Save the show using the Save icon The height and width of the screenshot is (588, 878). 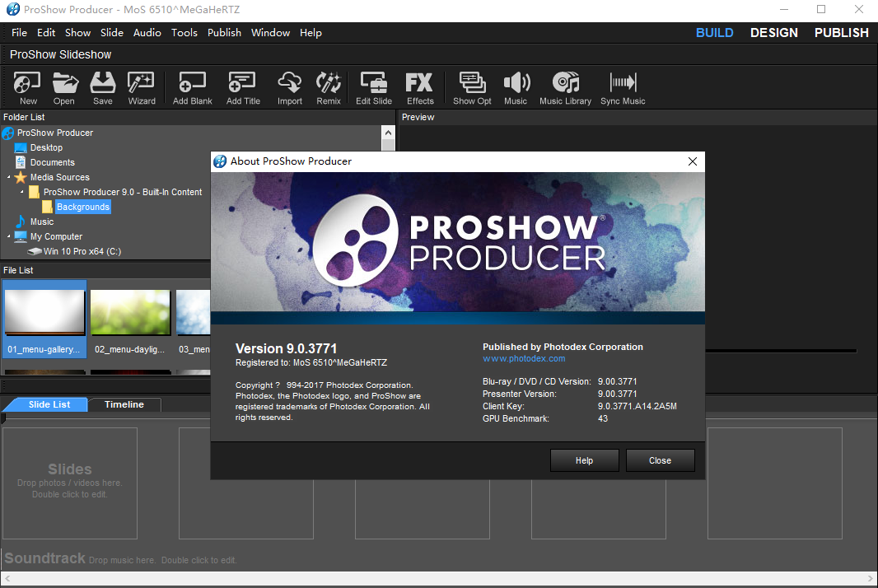coord(103,88)
